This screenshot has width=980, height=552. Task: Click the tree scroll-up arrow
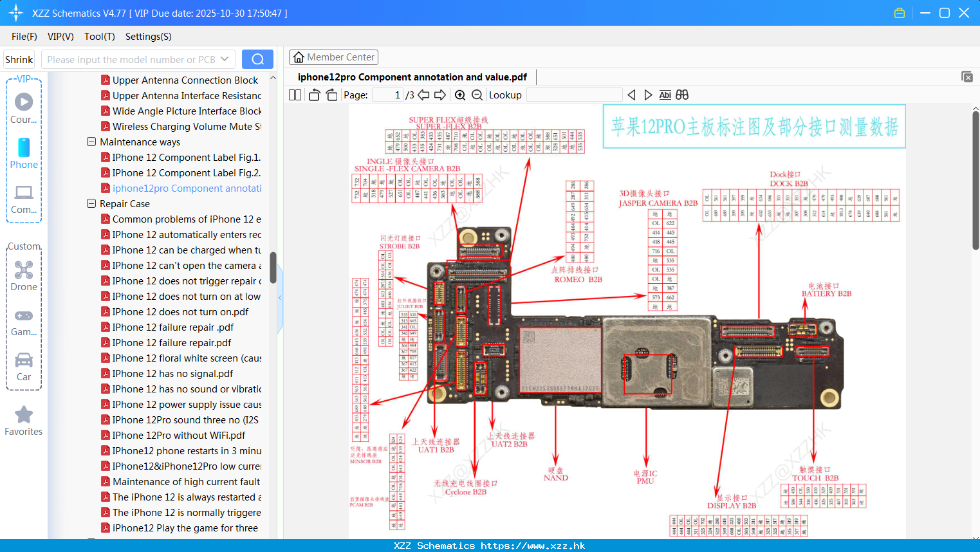coord(273,78)
